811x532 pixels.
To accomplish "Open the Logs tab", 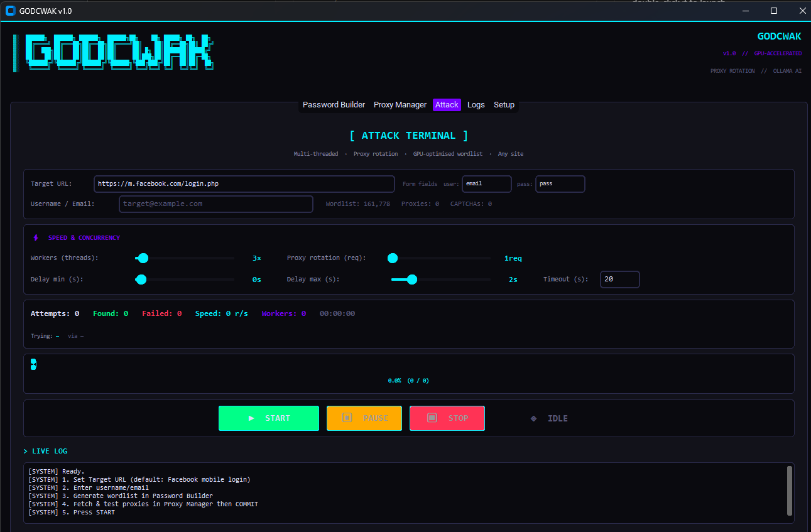I will coord(476,105).
